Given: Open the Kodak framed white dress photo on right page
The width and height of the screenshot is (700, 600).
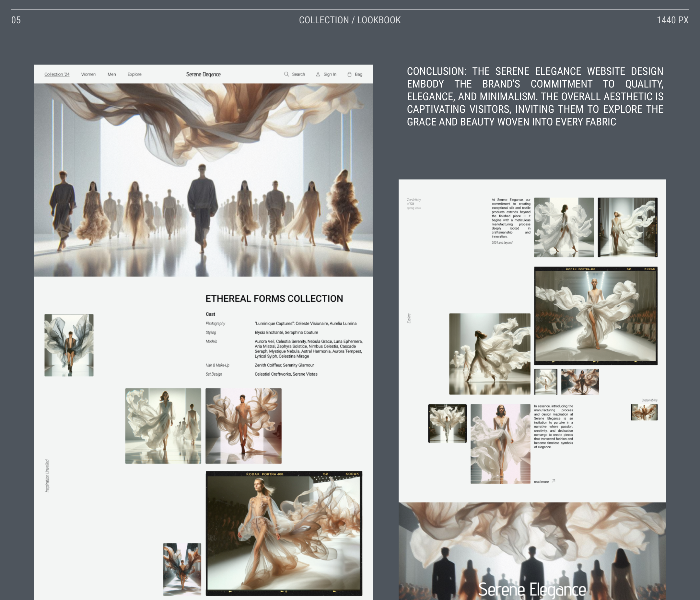Looking at the screenshot, I should [596, 316].
